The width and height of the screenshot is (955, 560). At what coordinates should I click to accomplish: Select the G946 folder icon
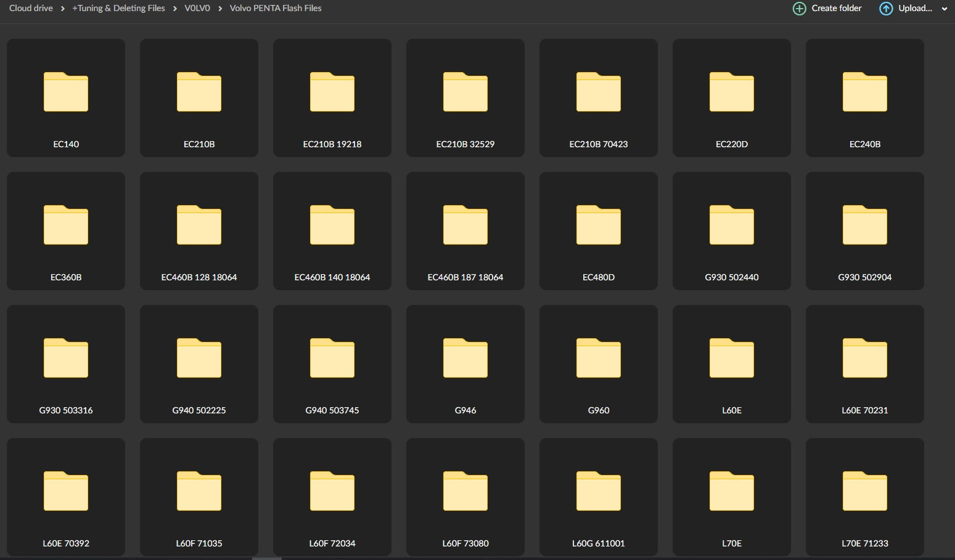pyautogui.click(x=465, y=358)
